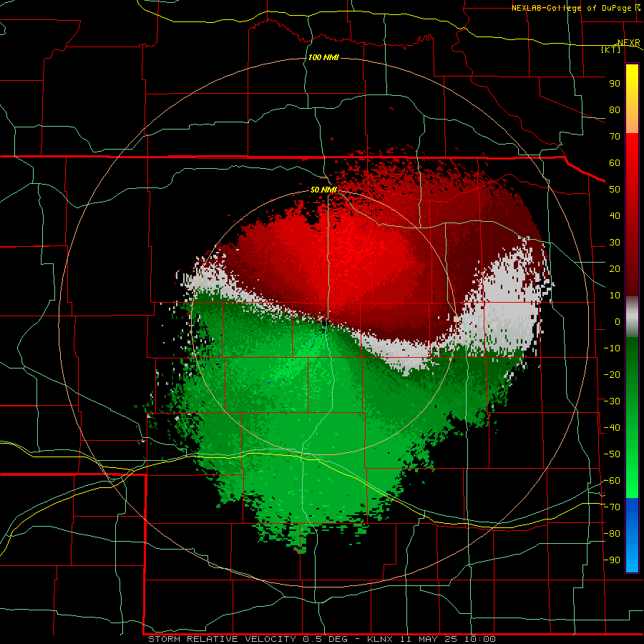Click the gray zero band of color scale
This screenshot has width=644, height=644.
[632, 317]
